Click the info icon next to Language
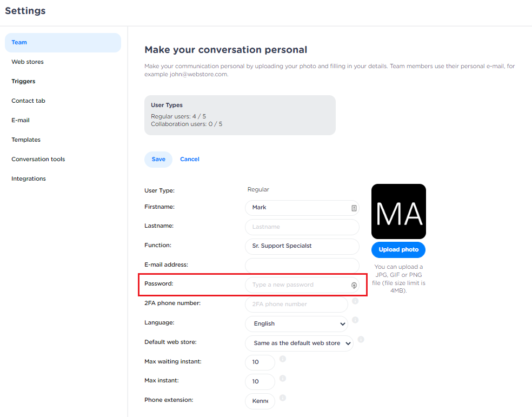Viewport: 532px width, 417px height. (356, 320)
